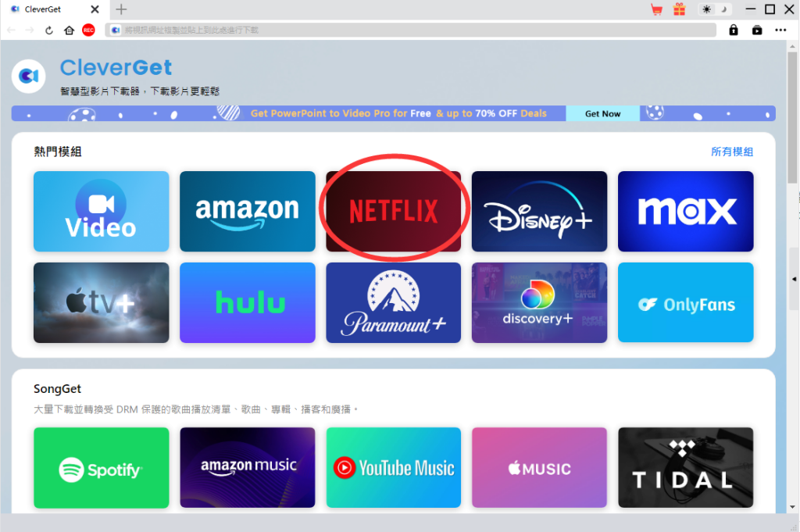Click the REC recording button

pyautogui.click(x=87, y=30)
